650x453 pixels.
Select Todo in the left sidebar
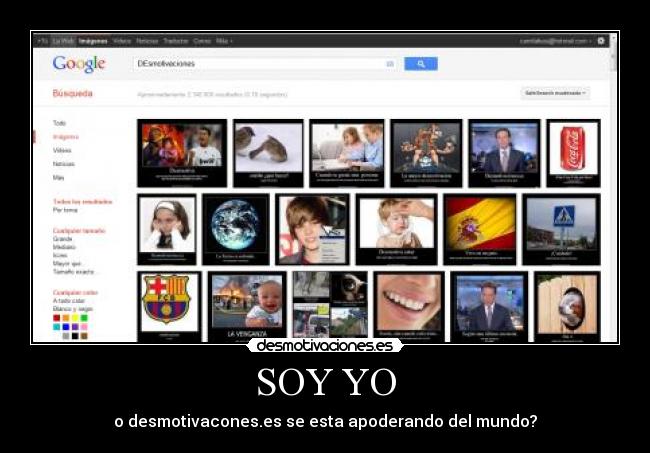click(x=59, y=123)
